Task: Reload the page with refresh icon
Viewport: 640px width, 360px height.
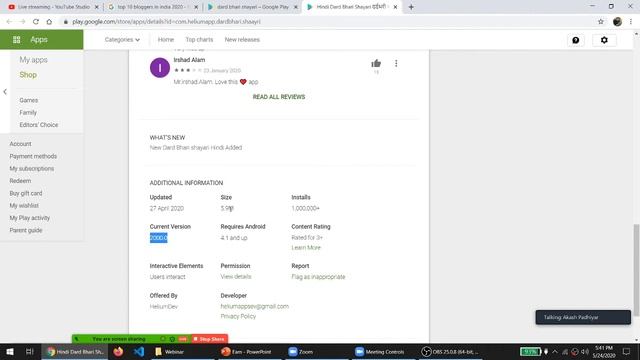Action: 36,22
